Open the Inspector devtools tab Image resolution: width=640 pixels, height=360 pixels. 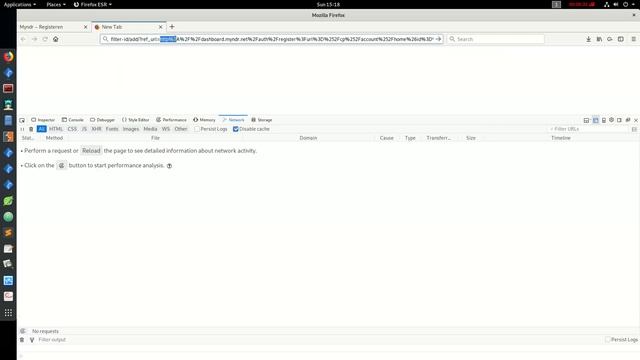pos(43,120)
